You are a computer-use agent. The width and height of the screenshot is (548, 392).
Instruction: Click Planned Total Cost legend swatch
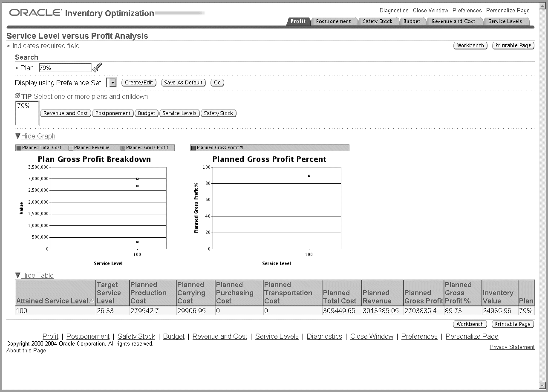tap(19, 148)
